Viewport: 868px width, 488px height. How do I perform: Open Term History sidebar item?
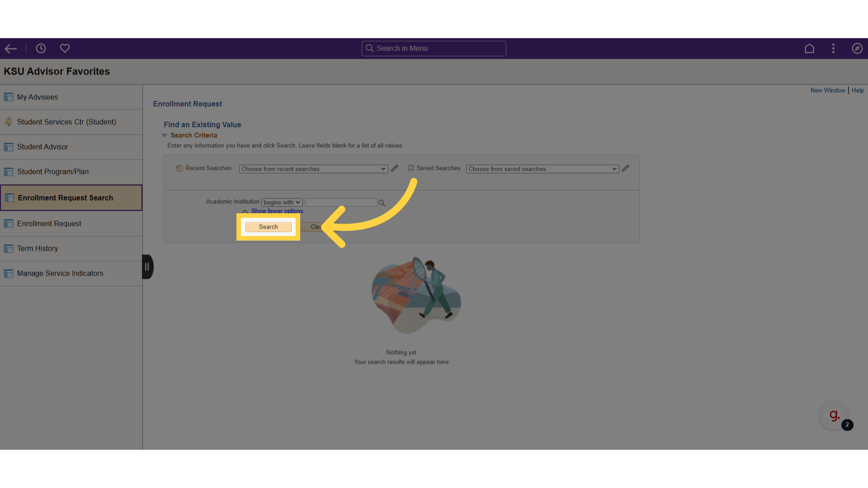[71, 249]
